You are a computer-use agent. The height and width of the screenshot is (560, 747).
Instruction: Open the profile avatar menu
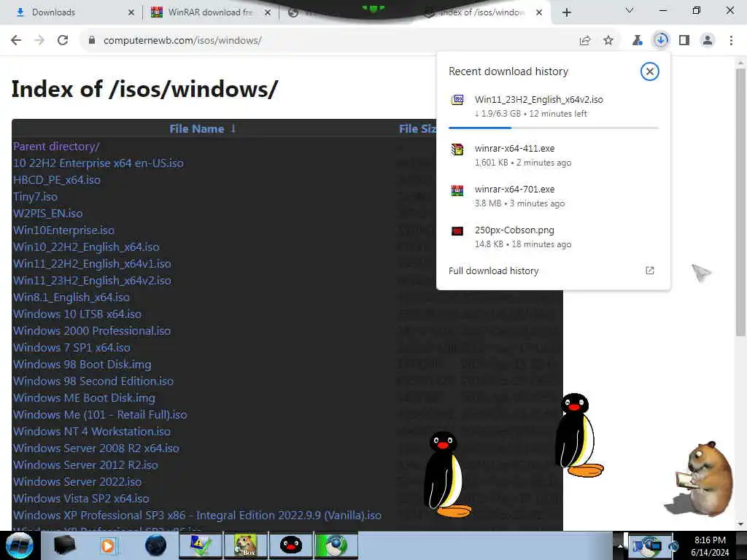708,41
